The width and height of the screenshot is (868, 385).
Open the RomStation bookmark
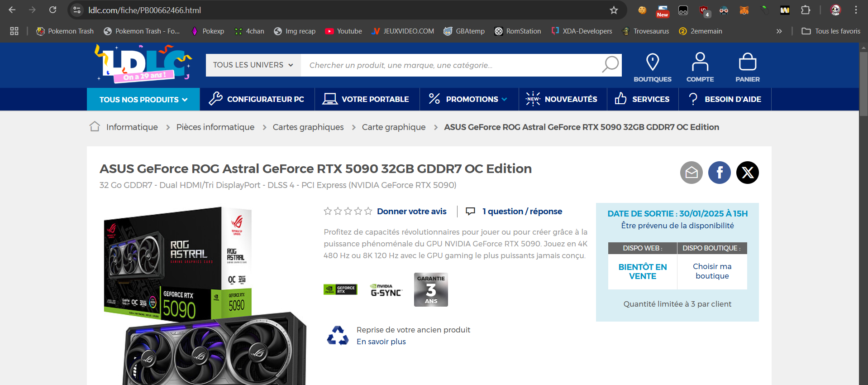click(x=518, y=31)
